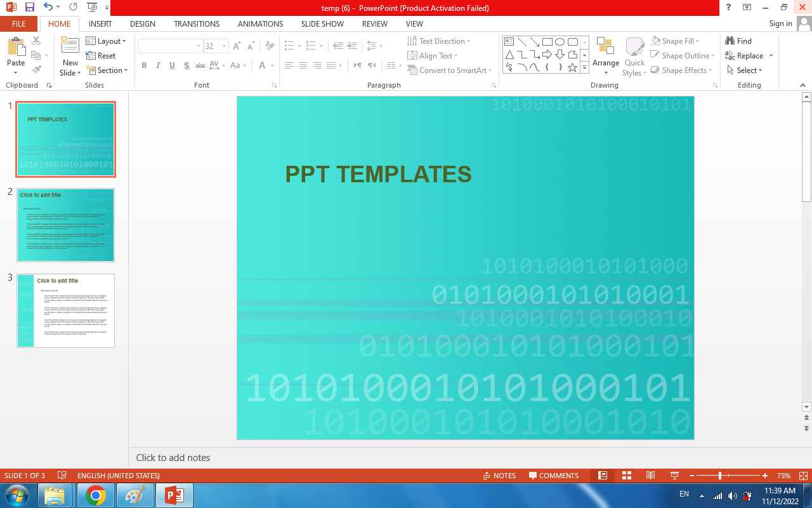
Task: Start slideshow from status bar icon
Action: point(674,476)
